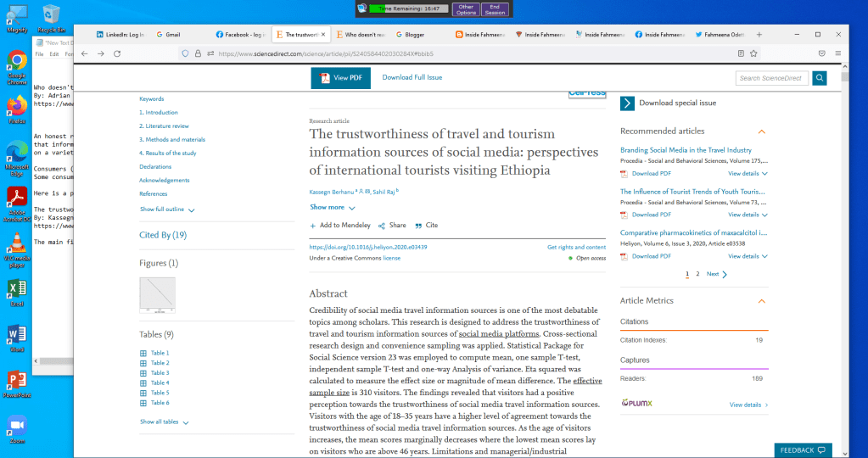Expand Show all tables list
Viewport: 868px width, 458px height.
(164, 422)
